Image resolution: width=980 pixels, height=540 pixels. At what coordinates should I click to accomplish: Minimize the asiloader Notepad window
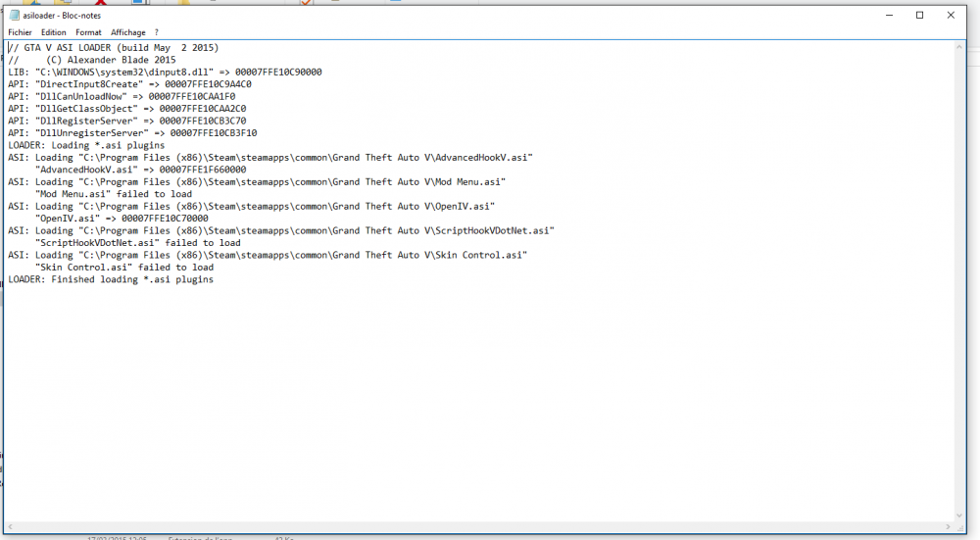890,15
